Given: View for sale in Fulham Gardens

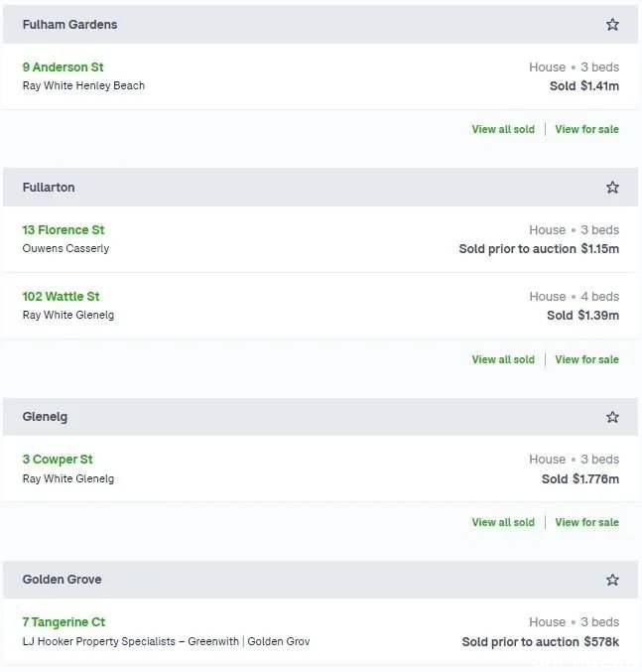Looking at the screenshot, I should point(586,129).
